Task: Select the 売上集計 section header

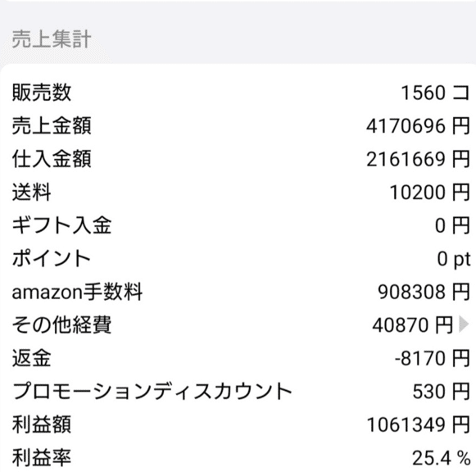Action: coord(52,39)
